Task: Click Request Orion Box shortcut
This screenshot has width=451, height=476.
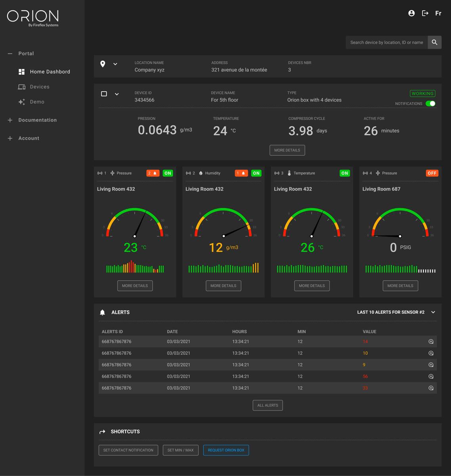Action: point(226,450)
